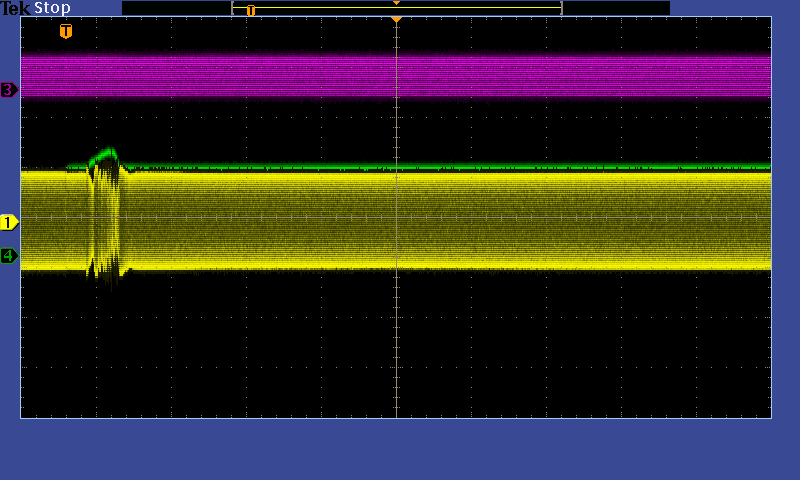This screenshot has height=480, width=800.
Task: Click the orange trigger triangle atop the graticule
Action: coord(396,20)
